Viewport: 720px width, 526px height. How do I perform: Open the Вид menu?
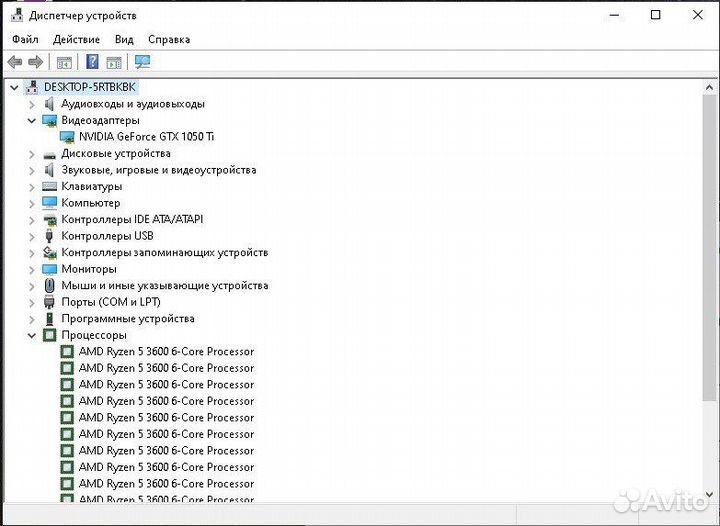pos(124,40)
